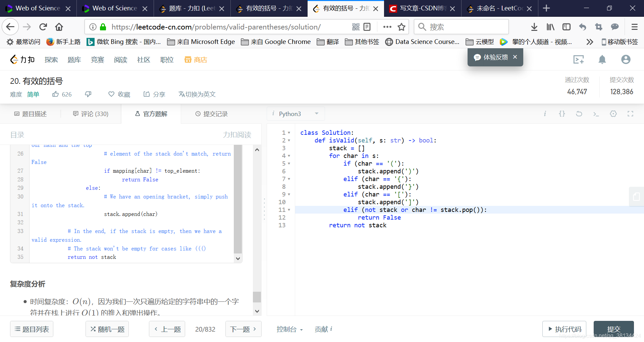The width and height of the screenshot is (644, 342).
Task: Open a new browser tab
Action: click(x=546, y=8)
